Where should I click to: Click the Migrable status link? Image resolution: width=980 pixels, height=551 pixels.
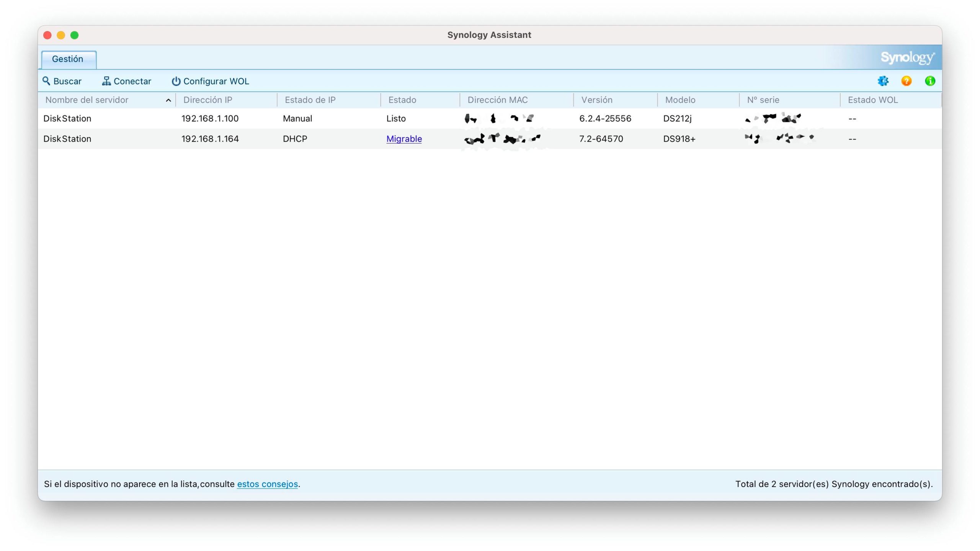tap(404, 139)
